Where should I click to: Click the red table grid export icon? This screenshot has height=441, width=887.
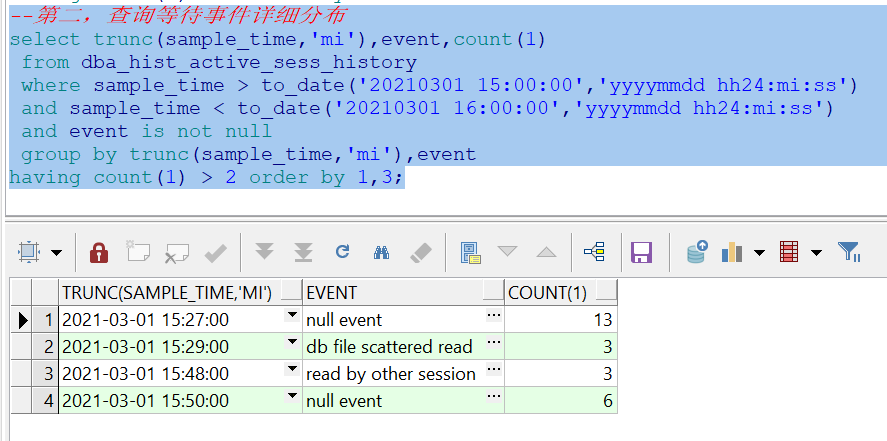point(789,252)
